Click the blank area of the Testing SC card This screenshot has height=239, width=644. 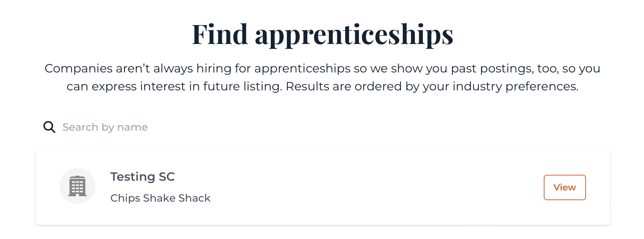[x=374, y=187]
